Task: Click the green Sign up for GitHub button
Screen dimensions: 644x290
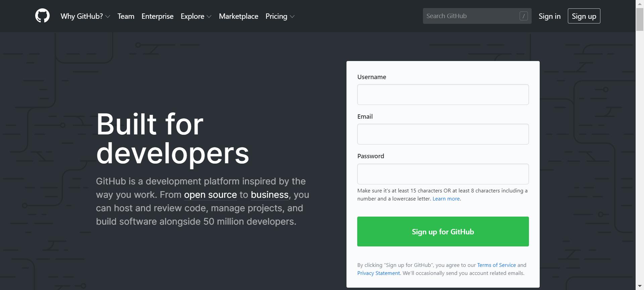Action: [443, 231]
